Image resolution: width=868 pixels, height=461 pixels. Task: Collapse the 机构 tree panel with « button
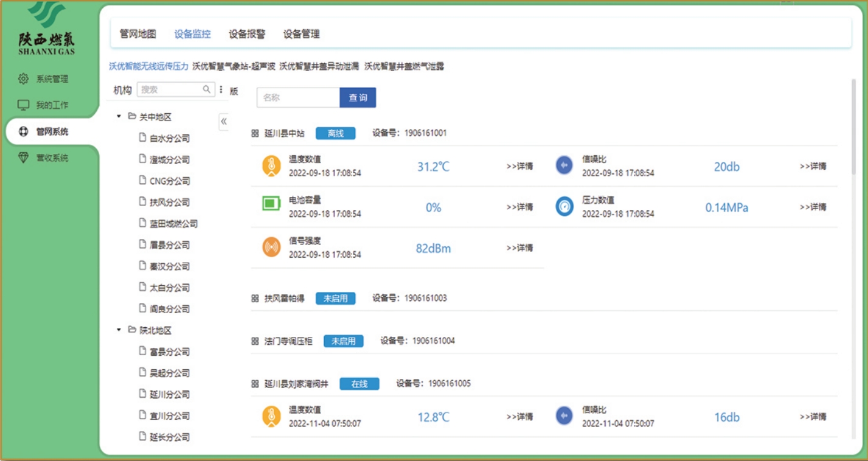pos(224,122)
